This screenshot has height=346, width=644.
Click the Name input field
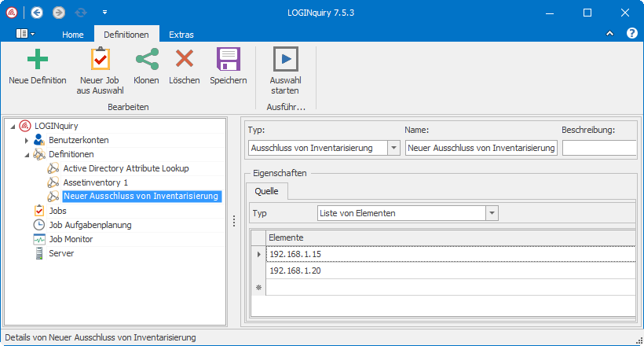coord(481,148)
